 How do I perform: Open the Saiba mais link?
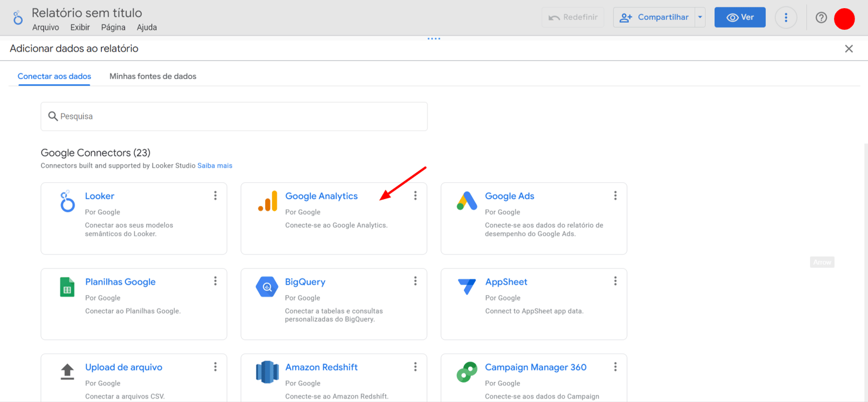(x=215, y=166)
